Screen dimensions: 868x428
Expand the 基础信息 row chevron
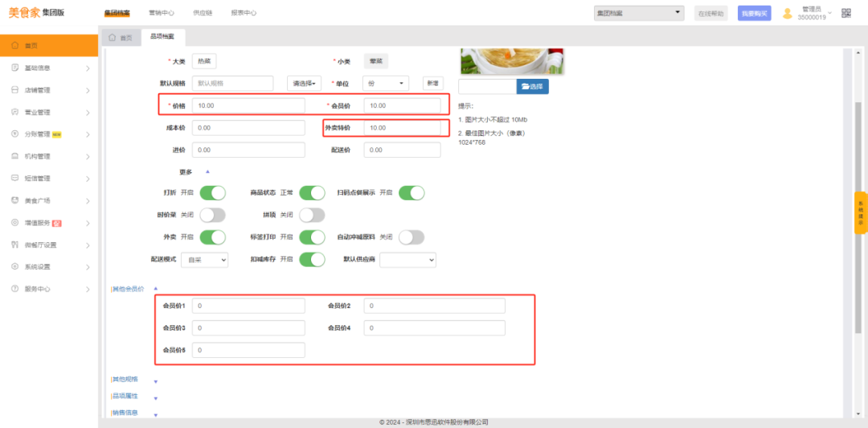coord(88,68)
